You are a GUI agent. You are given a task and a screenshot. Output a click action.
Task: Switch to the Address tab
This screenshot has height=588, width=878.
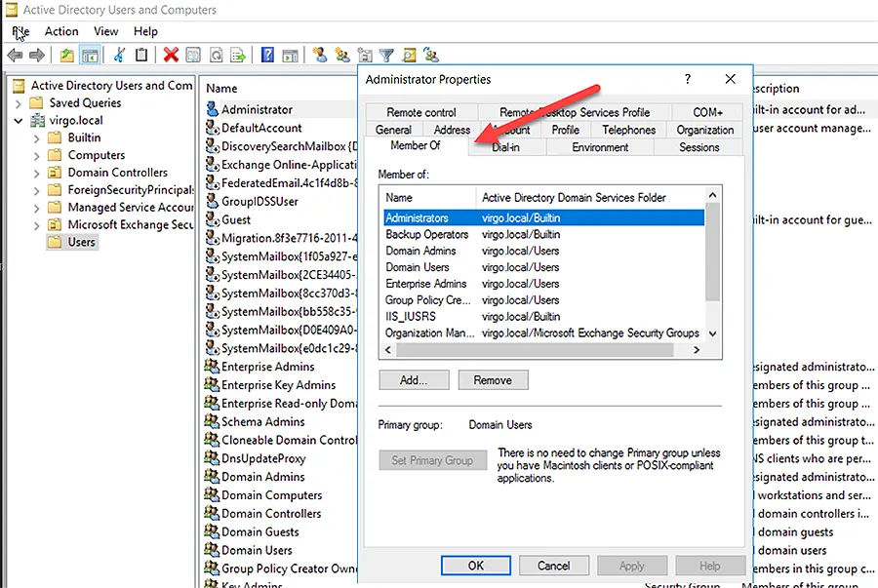click(452, 130)
